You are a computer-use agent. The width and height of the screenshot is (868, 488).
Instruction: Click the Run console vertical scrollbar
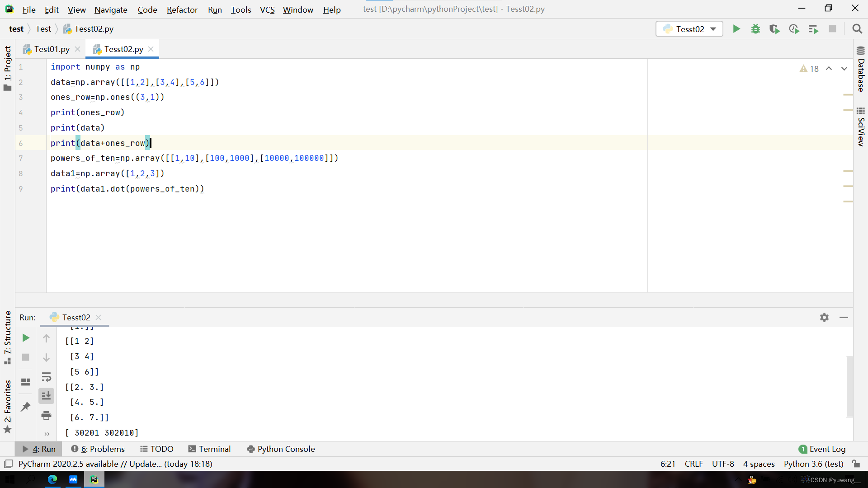(x=849, y=386)
